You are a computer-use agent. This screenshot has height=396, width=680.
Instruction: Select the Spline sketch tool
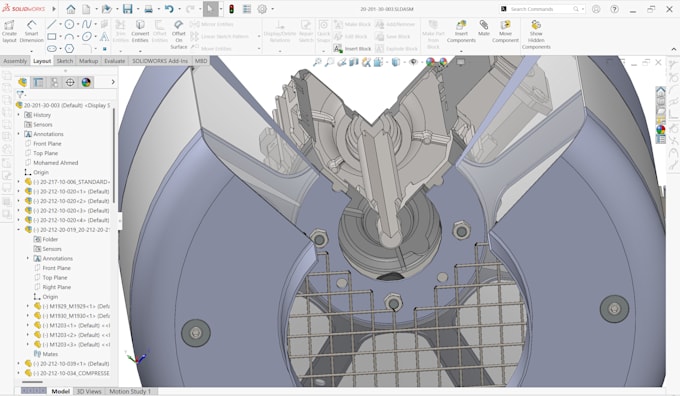(87, 24)
